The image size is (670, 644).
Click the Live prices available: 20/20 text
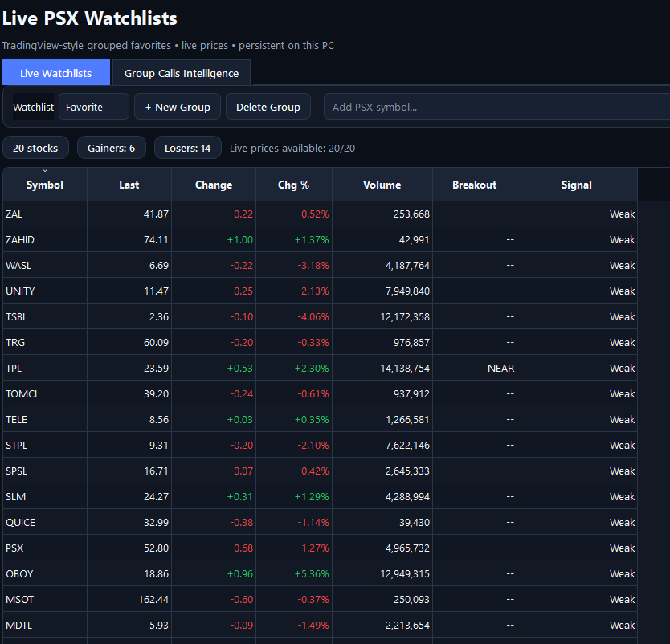[x=292, y=148]
